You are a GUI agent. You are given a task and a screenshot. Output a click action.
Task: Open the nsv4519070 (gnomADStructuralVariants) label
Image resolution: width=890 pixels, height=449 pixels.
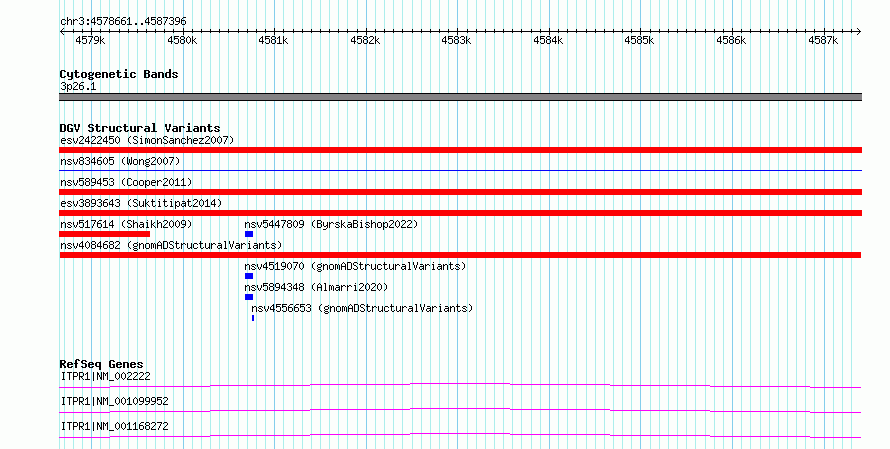point(355,266)
